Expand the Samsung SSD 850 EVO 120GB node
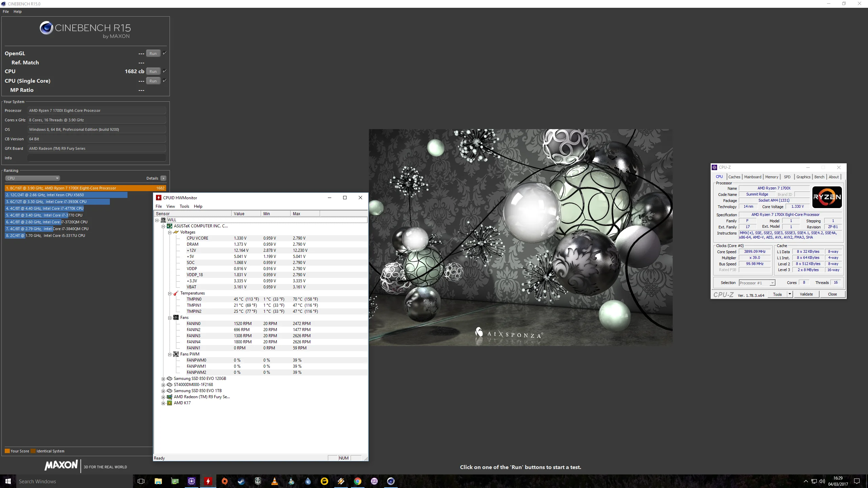This screenshot has width=868, height=488. (163, 379)
